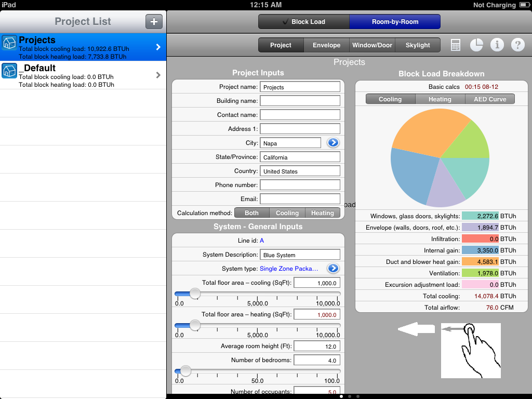The image size is (532, 399).
Task: Click Duct and blower 4,583.1 orange swatch
Action: pos(481,262)
